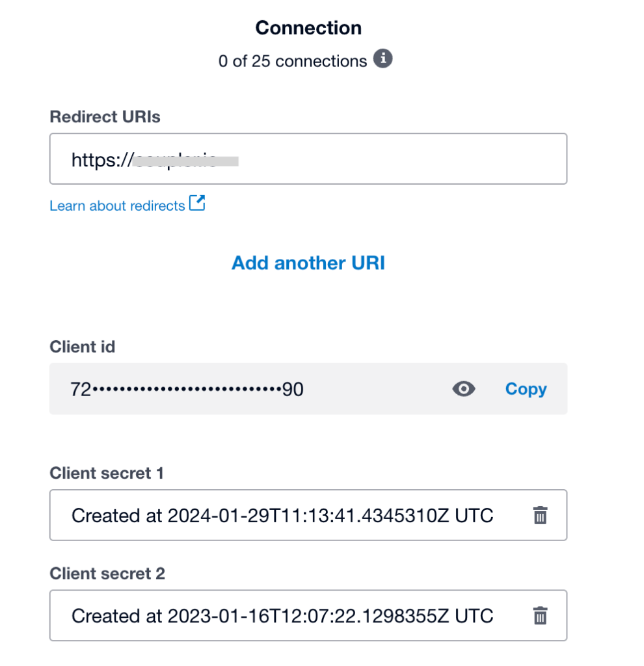Delete Client secret 2 with trash icon

(x=540, y=615)
